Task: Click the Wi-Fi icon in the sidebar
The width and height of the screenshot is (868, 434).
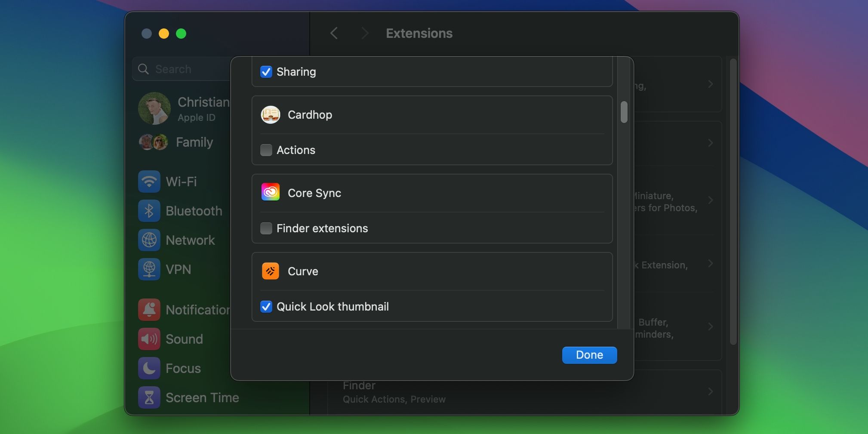Action: (x=148, y=181)
